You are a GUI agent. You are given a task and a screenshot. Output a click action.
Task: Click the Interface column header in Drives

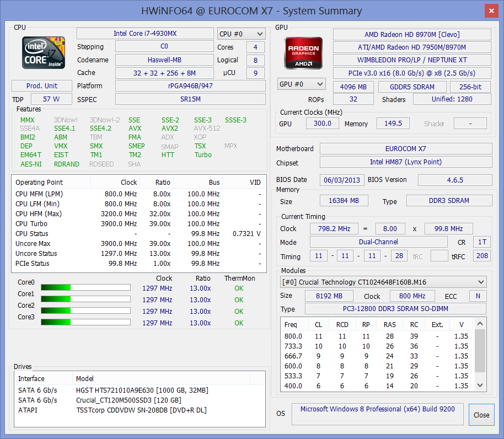(44, 378)
